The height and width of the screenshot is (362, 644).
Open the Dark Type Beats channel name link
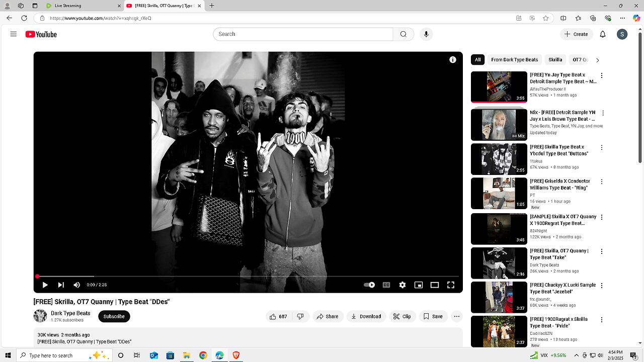[x=70, y=313]
